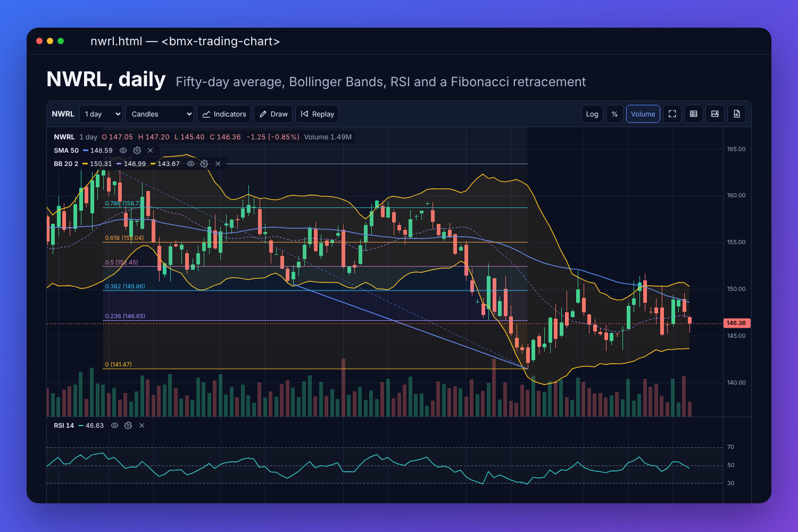Click the 165.00 price axis label
798x532 pixels.
(x=736, y=149)
